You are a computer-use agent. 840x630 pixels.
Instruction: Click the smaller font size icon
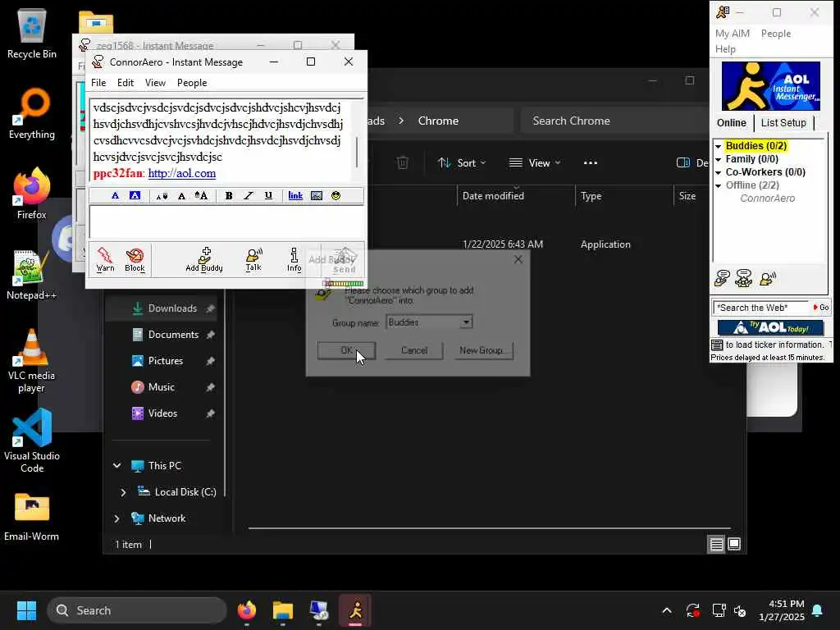coord(162,196)
